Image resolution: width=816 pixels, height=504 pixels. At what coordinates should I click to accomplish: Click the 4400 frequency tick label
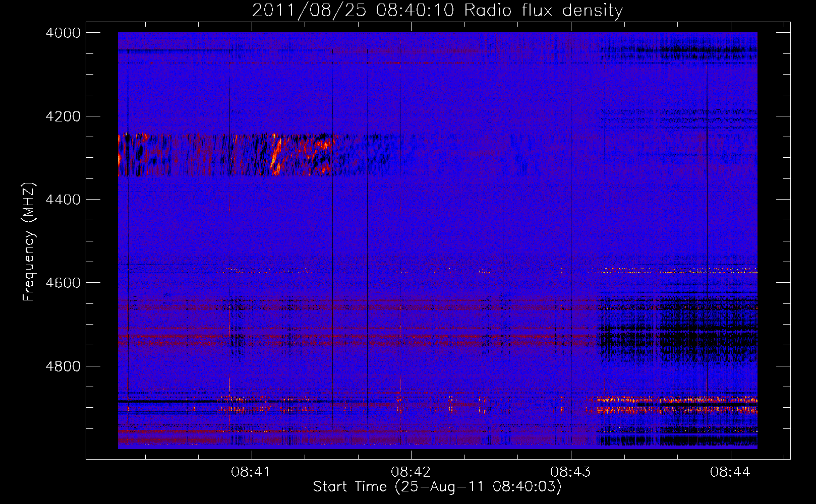[x=63, y=200]
